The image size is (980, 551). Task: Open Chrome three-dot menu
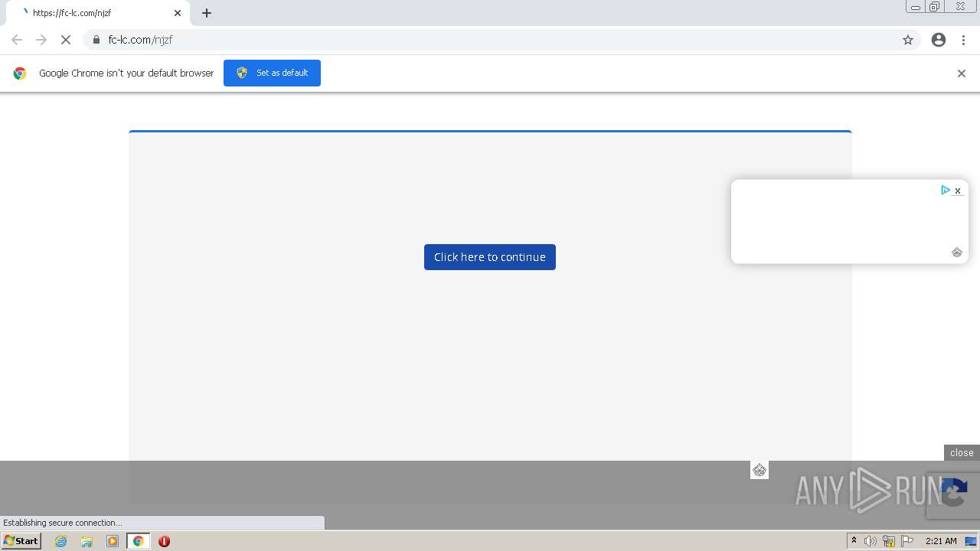[963, 40]
